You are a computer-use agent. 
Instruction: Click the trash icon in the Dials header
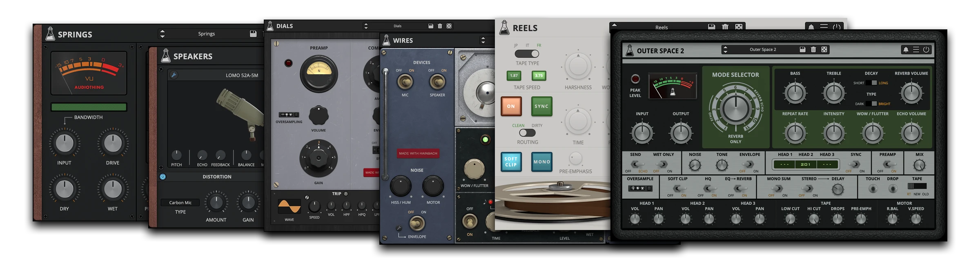(x=440, y=26)
